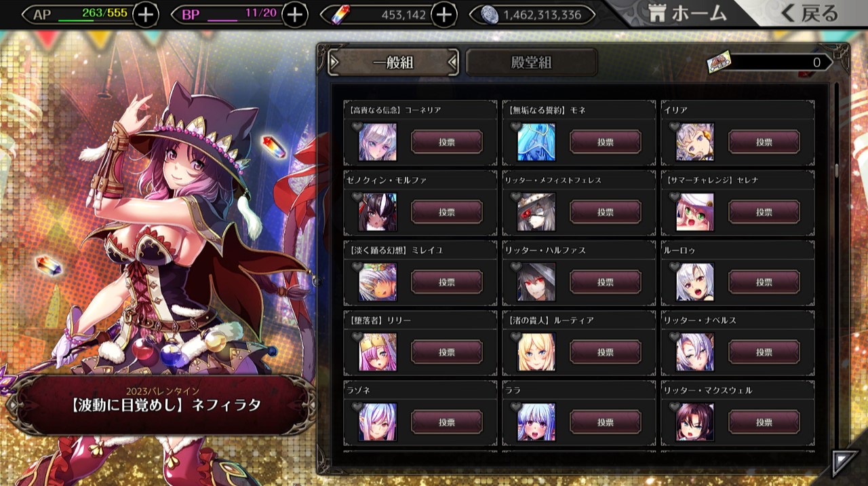This screenshot has width=868, height=486.
Task: Toggle the heart favorite on ララ
Action: (x=515, y=407)
